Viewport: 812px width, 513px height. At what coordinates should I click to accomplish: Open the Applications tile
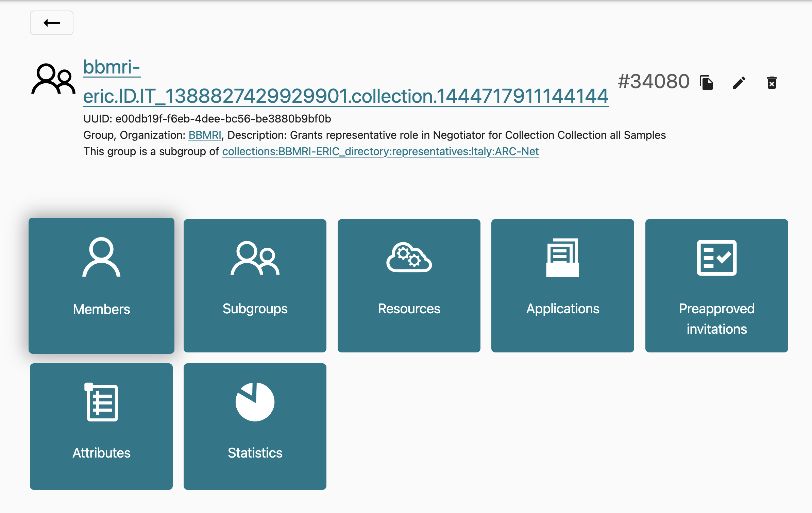tap(563, 286)
